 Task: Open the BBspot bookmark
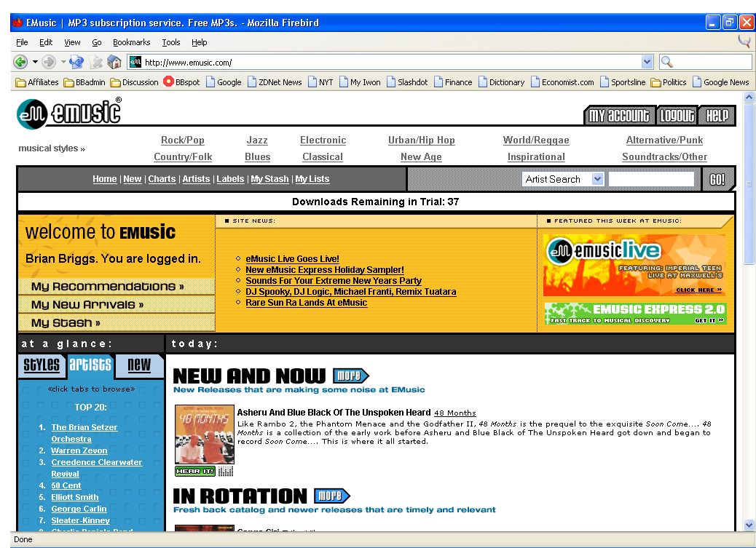tap(181, 82)
